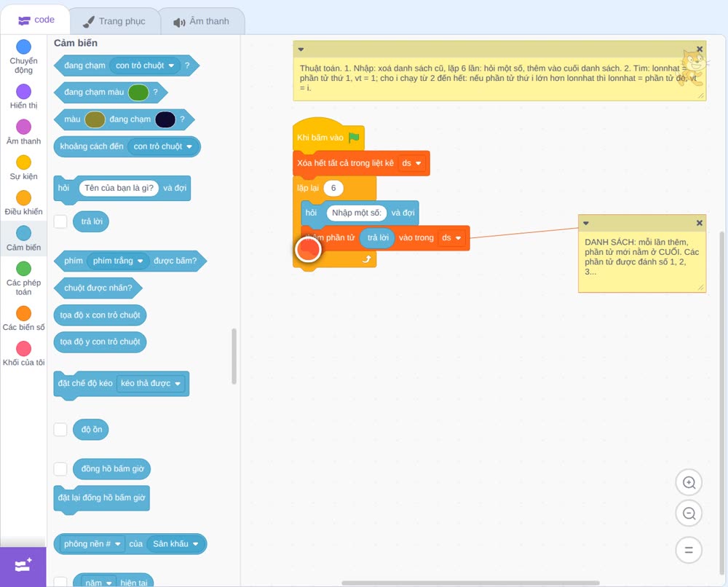Screen dimensions: 728x587
Task: Open the add extension button
Action: 23,566
